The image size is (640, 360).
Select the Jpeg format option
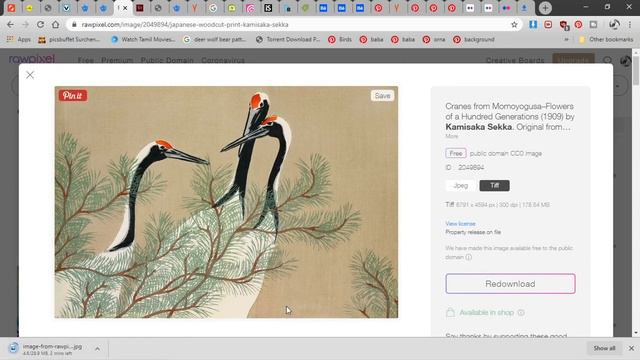pos(461,186)
